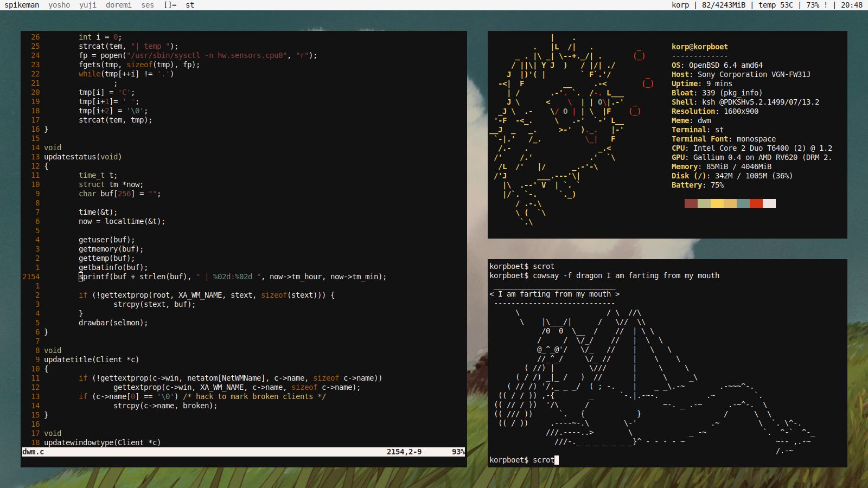The width and height of the screenshot is (868, 488).
Task: Click the 20:48 clock in status bar
Action: click(x=851, y=5)
